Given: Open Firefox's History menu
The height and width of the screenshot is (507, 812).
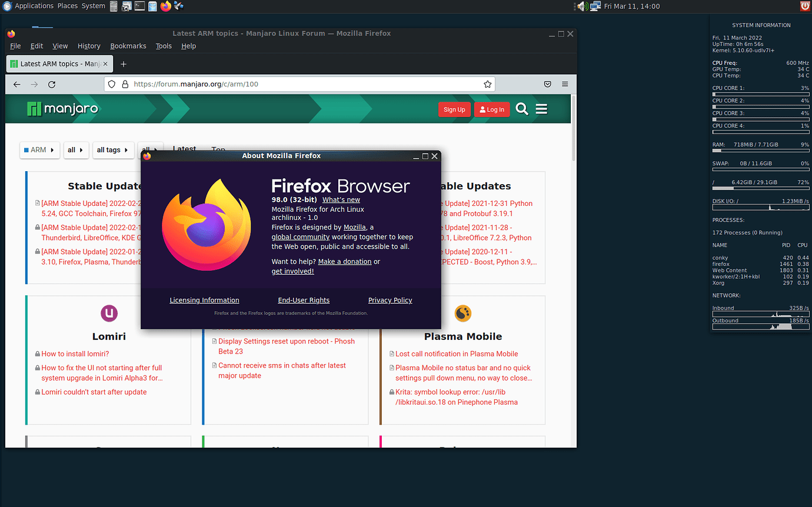Looking at the screenshot, I should 89,46.
